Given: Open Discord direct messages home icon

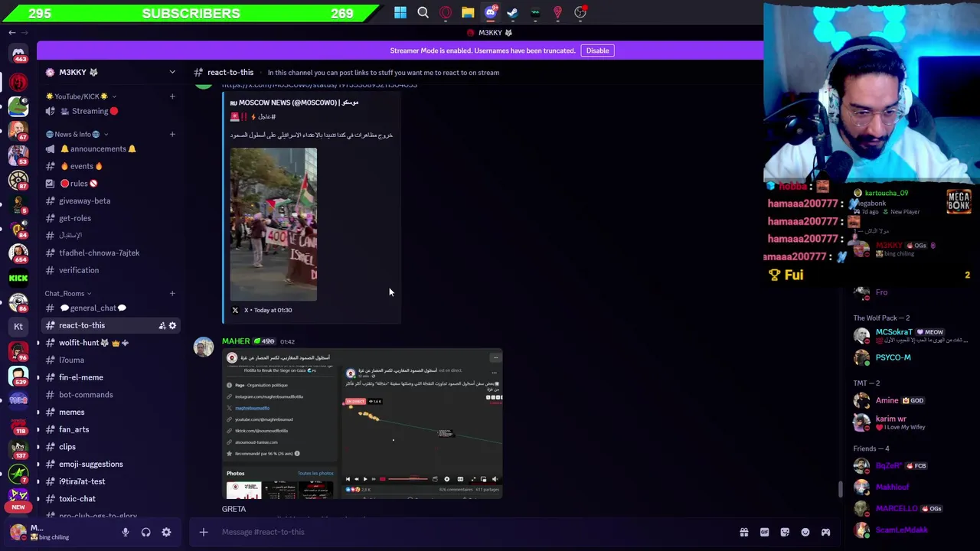Looking at the screenshot, I should coord(18,54).
